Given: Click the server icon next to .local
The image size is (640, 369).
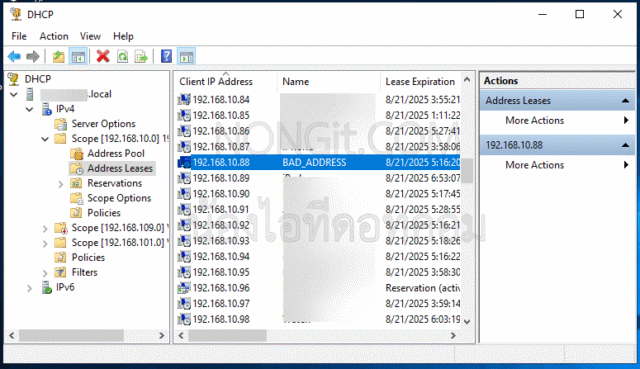Looking at the screenshot, I should [x=30, y=94].
